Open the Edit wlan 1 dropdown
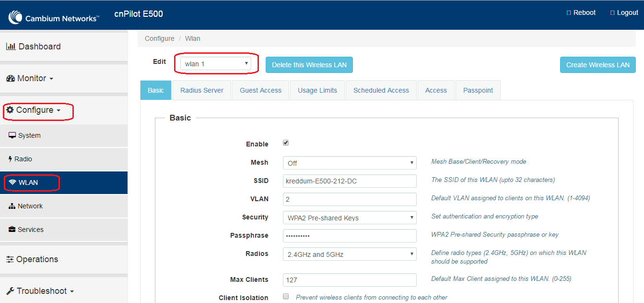This screenshot has width=644, height=303. pyautogui.click(x=216, y=64)
